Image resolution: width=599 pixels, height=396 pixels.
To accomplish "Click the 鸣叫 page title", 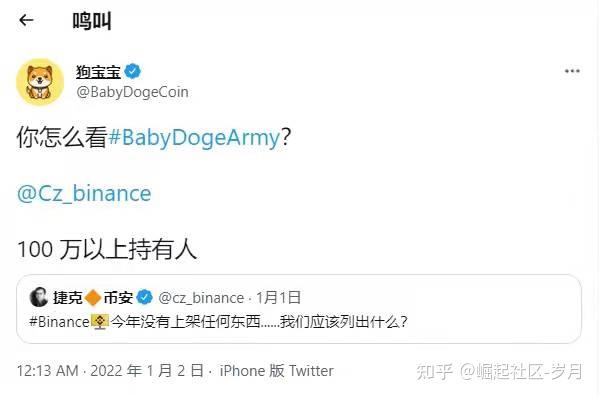I will (x=92, y=21).
